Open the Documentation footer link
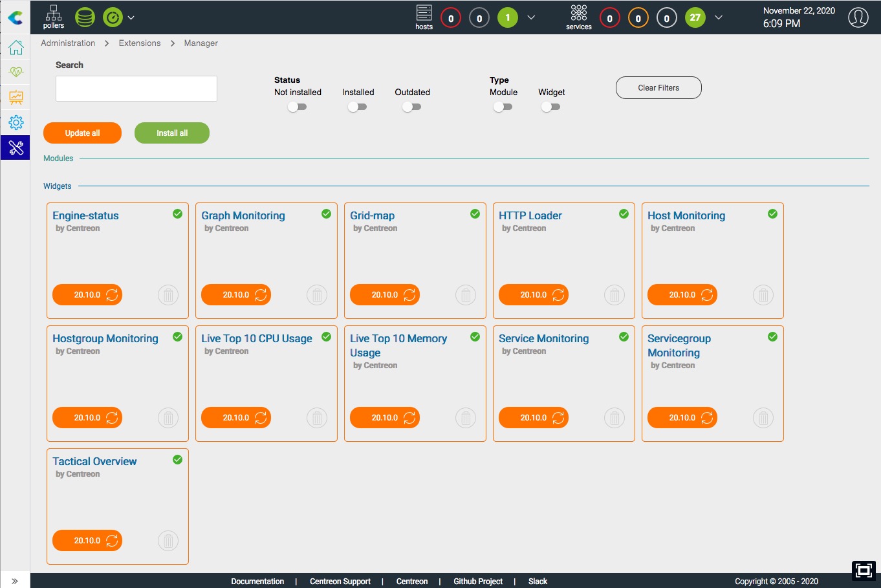 257,582
